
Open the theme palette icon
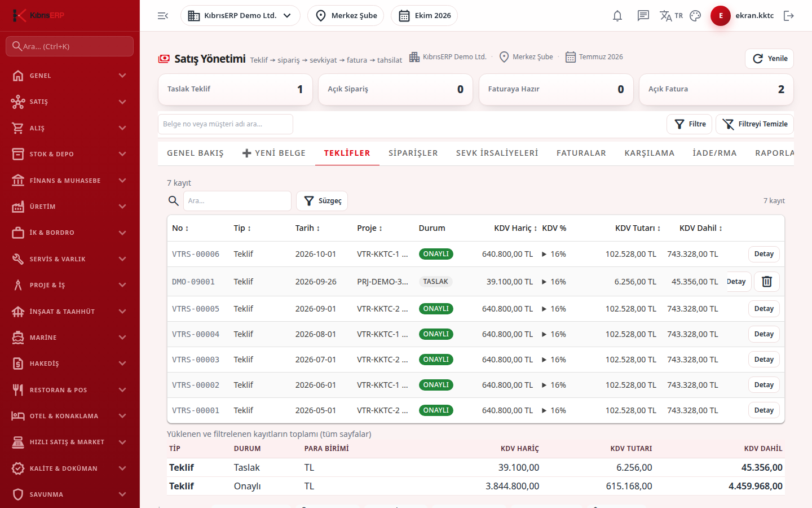click(695, 16)
